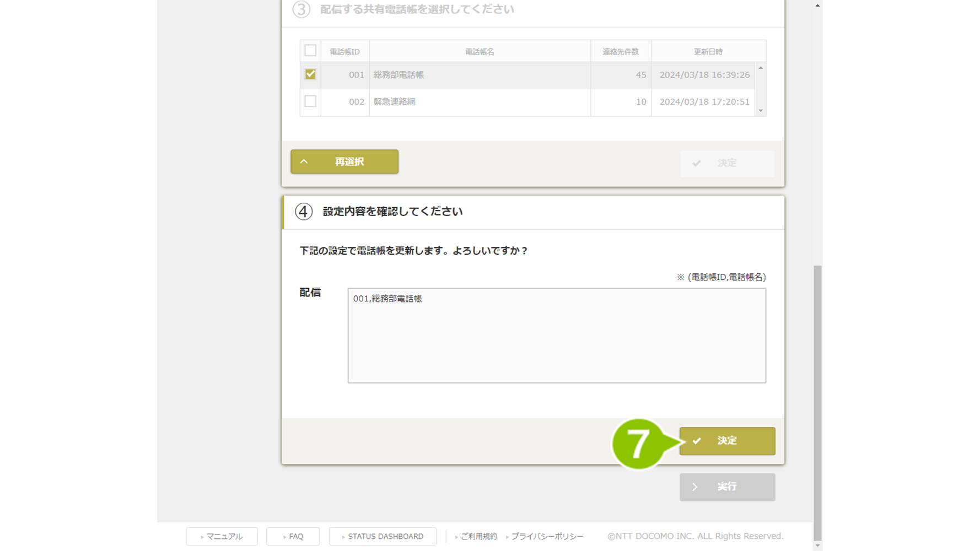Click the 再選択 button

pos(344,161)
